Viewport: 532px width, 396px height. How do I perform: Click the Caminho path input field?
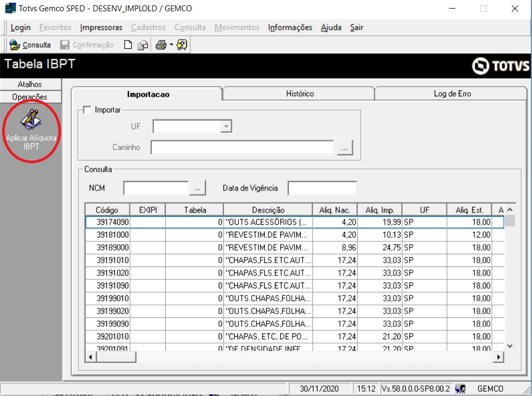click(242, 147)
